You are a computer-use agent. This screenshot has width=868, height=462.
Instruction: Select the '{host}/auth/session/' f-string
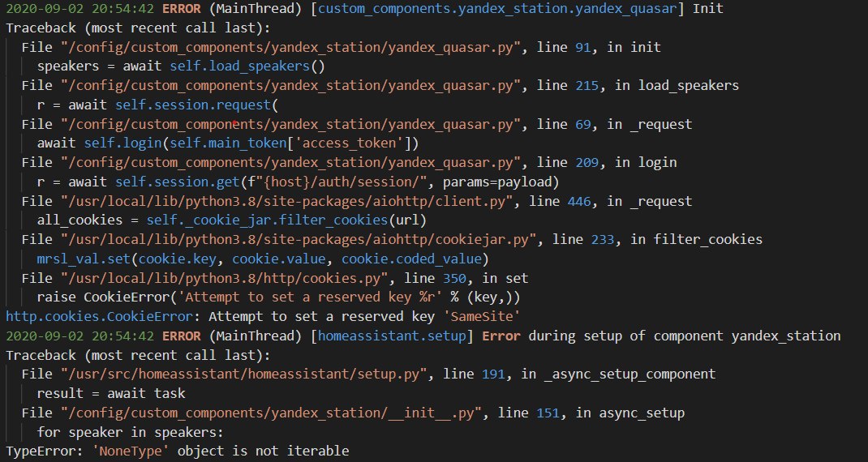click(341, 182)
